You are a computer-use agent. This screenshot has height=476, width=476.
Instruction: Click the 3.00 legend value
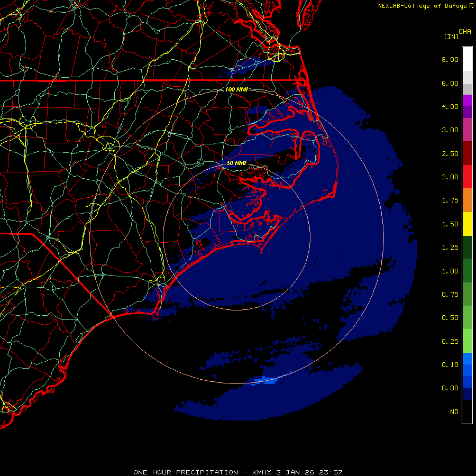click(450, 130)
